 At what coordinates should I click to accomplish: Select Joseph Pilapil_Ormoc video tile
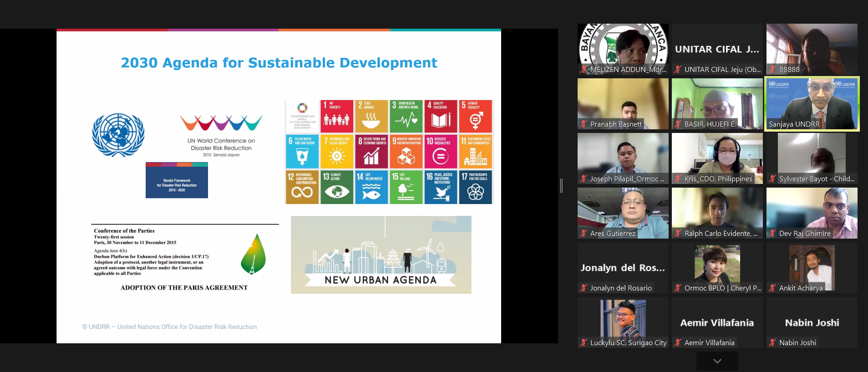[623, 158]
